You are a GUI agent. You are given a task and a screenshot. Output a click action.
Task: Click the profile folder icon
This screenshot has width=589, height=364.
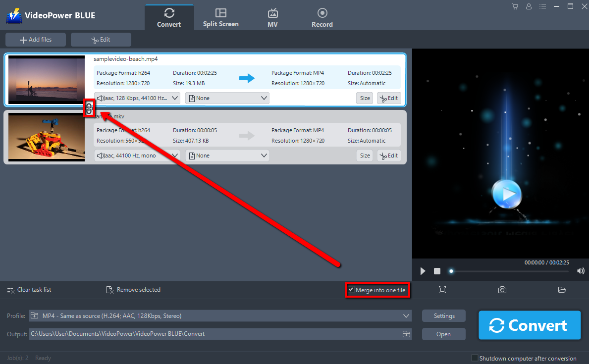(35, 315)
